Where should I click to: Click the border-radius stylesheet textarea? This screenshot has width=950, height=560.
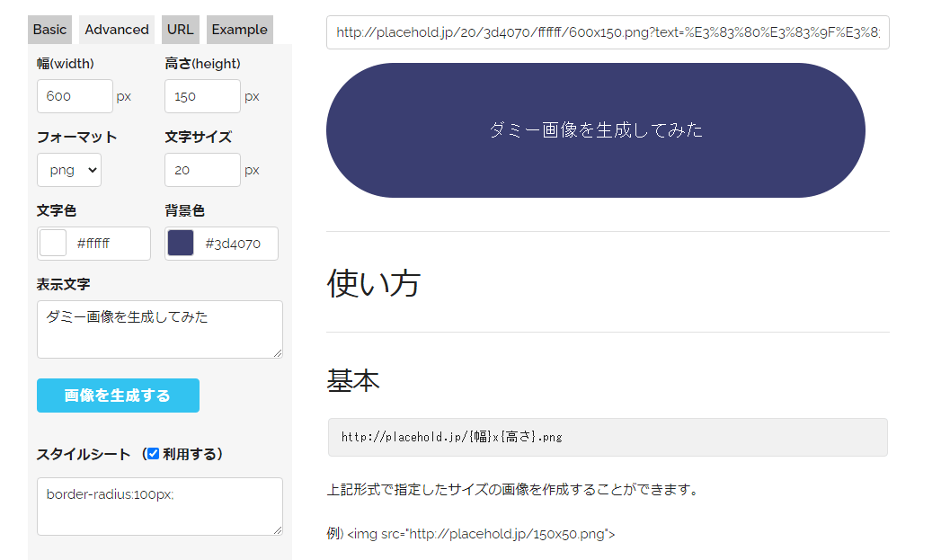click(x=159, y=506)
